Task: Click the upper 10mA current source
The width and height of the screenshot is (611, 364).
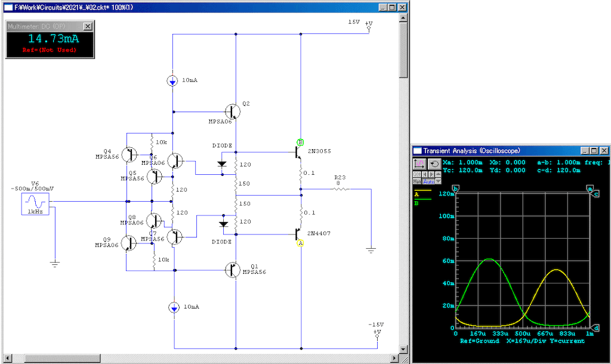Action: [x=172, y=81]
